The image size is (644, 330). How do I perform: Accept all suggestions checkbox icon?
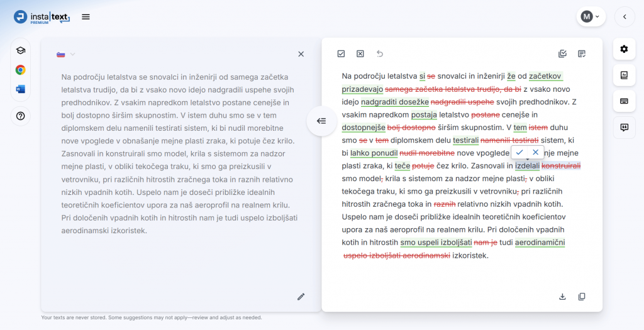pyautogui.click(x=341, y=54)
